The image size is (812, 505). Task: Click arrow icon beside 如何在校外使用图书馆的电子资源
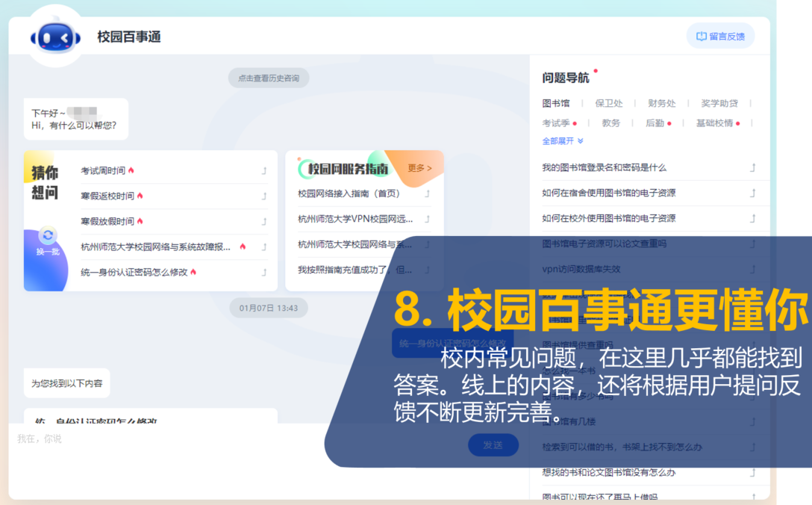[x=753, y=218]
